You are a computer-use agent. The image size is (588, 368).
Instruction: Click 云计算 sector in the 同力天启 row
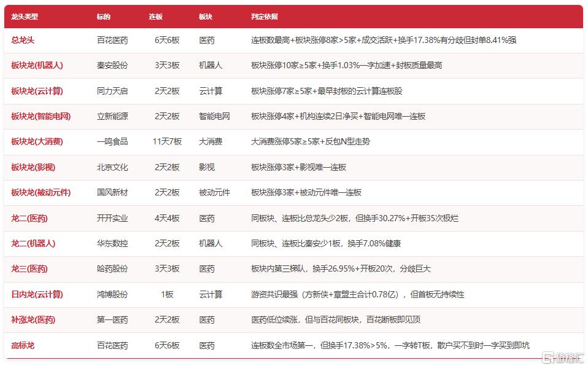[211, 92]
